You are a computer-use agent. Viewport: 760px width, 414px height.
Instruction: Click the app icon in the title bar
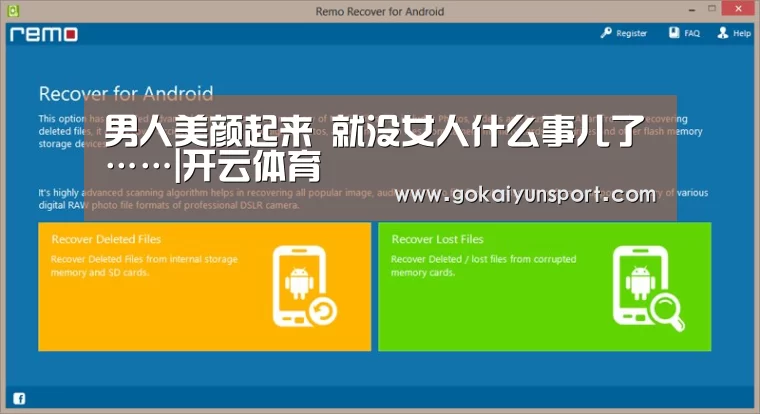tap(13, 10)
